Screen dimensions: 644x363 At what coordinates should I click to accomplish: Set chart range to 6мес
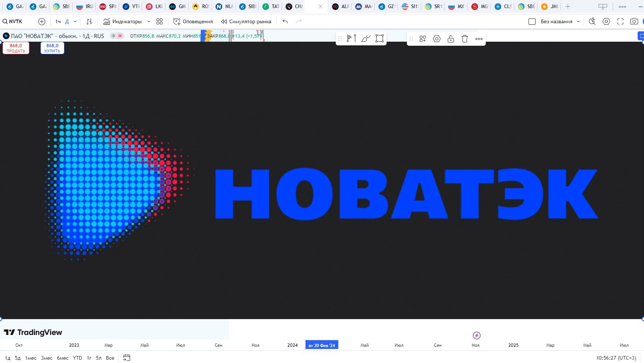63,358
